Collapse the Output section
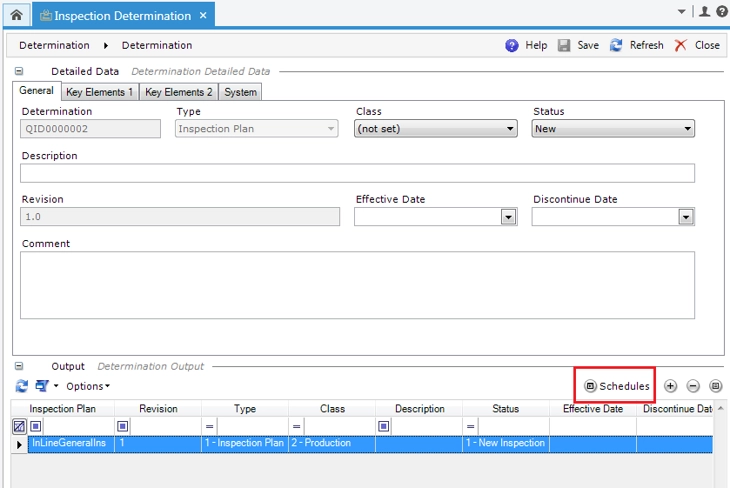 [19, 367]
